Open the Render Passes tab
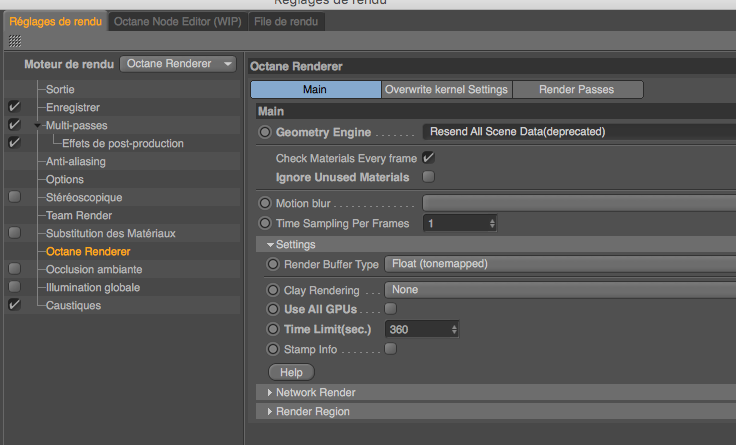Screen dimensions: 736x445 [576, 89]
